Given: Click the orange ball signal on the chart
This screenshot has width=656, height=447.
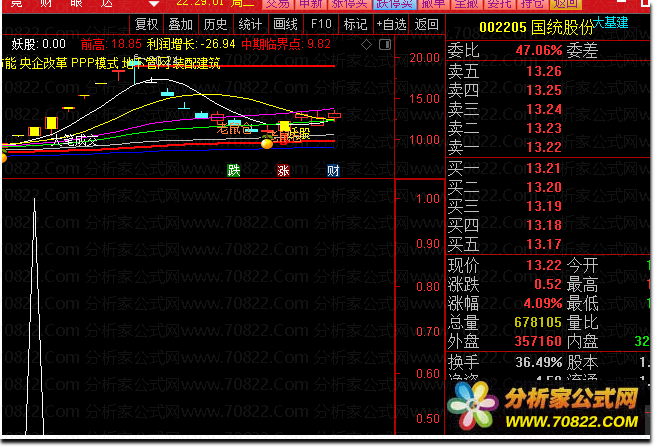Looking at the screenshot, I should 267,144.
